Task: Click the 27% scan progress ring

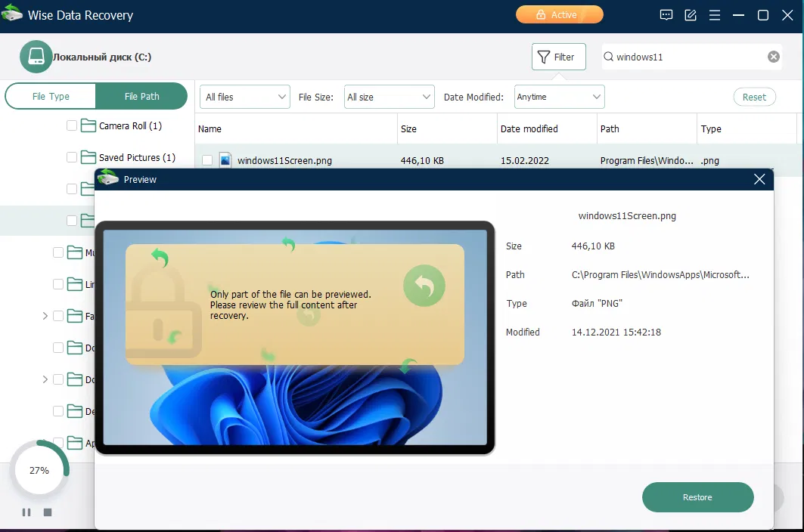Action: pyautogui.click(x=39, y=470)
